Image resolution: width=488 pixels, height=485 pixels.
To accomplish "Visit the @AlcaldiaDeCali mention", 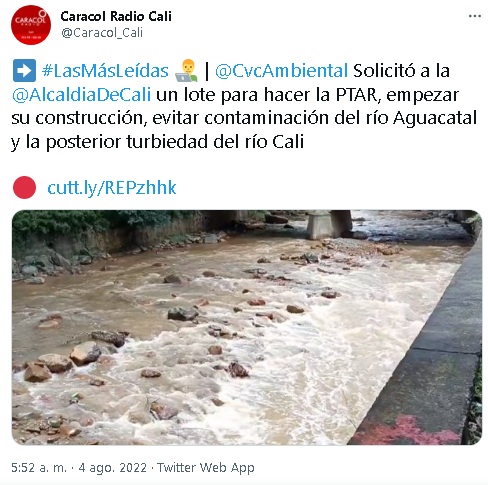I will pos(81,95).
